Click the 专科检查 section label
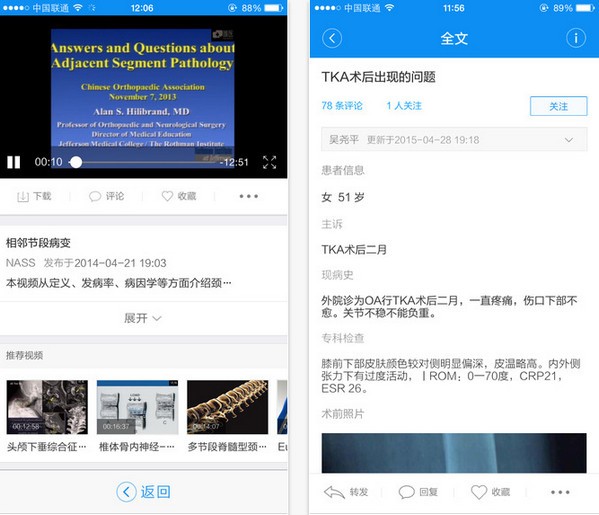599x515 pixels. click(x=343, y=338)
